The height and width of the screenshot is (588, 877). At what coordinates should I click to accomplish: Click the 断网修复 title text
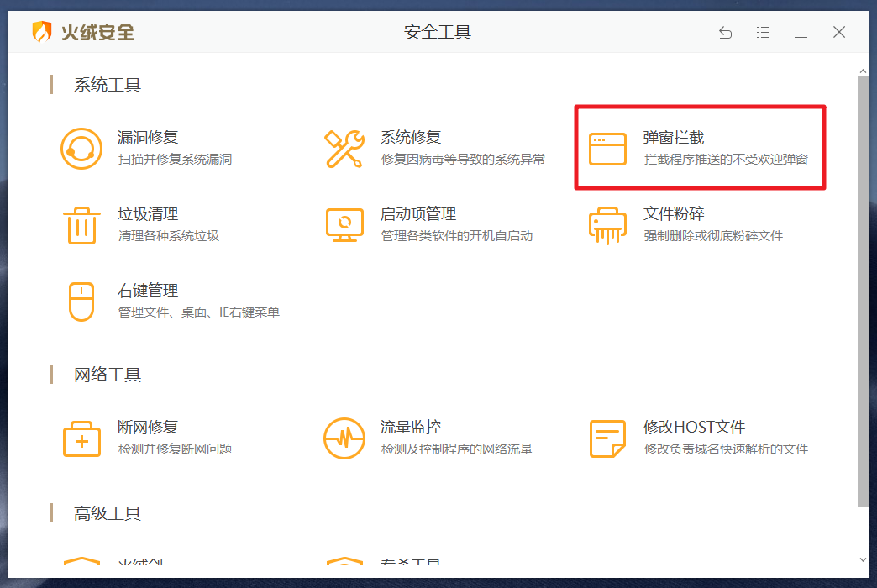[148, 427]
